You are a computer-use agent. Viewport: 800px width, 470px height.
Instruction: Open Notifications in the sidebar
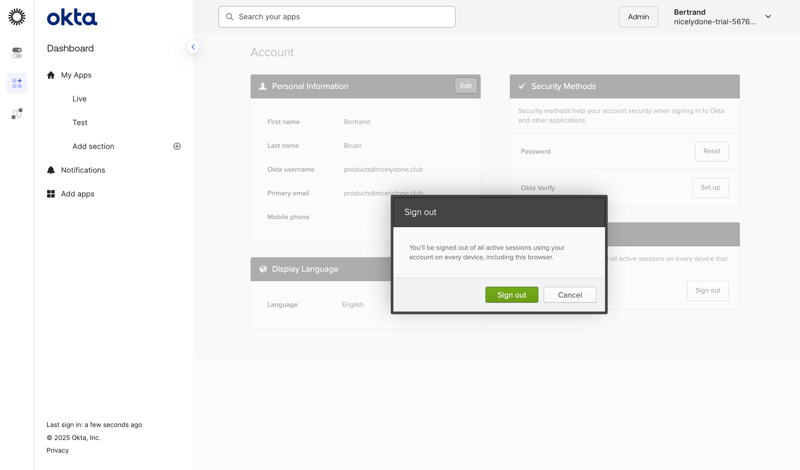click(x=83, y=170)
